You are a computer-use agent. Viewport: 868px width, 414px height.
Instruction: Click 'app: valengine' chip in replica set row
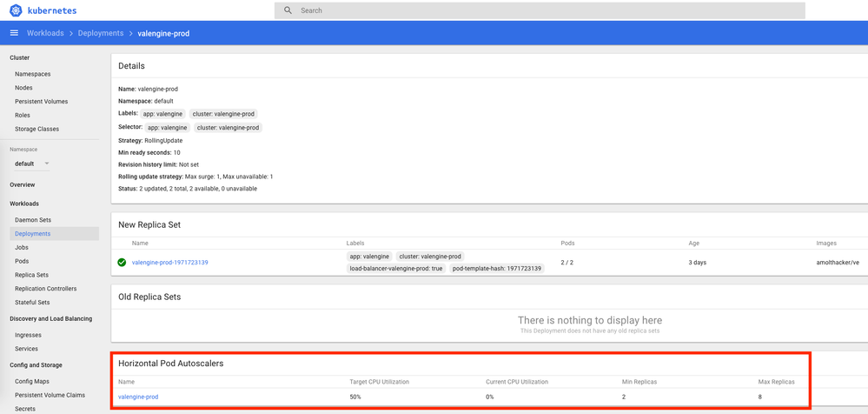pyautogui.click(x=370, y=257)
